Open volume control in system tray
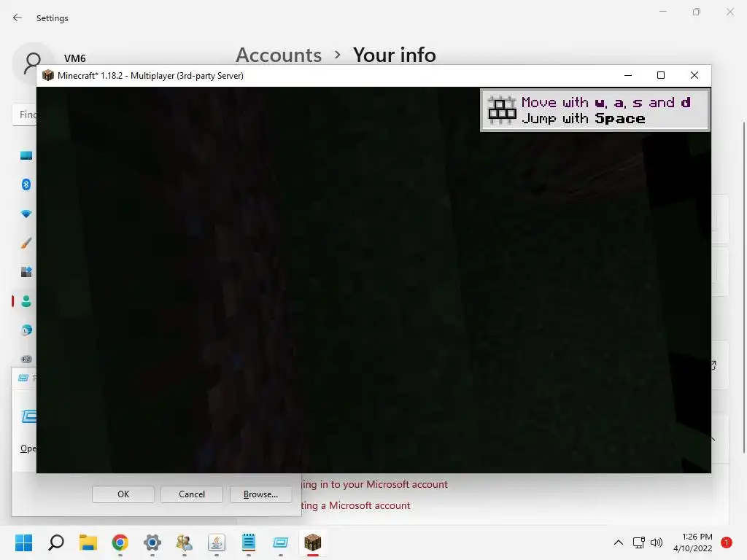The width and height of the screenshot is (747, 560). click(x=657, y=542)
